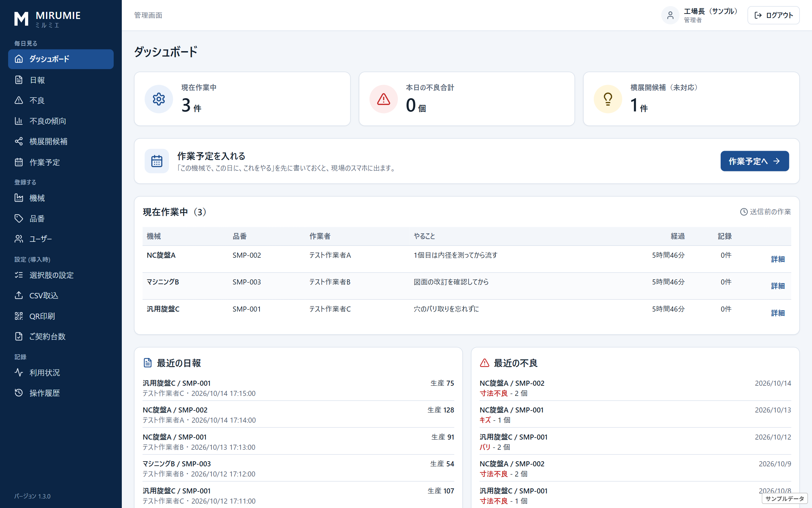The image size is (812, 508).
Task: Click the 選択肢の設定 checklist icon
Action: pyautogui.click(x=19, y=275)
